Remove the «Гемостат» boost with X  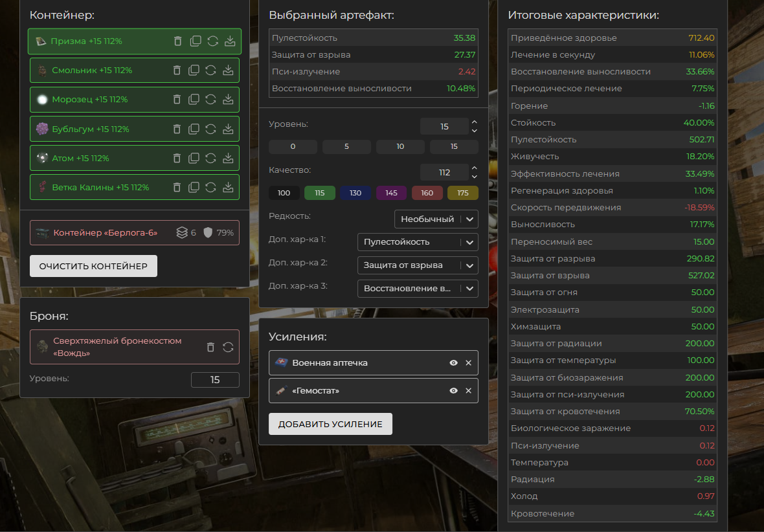(x=468, y=391)
